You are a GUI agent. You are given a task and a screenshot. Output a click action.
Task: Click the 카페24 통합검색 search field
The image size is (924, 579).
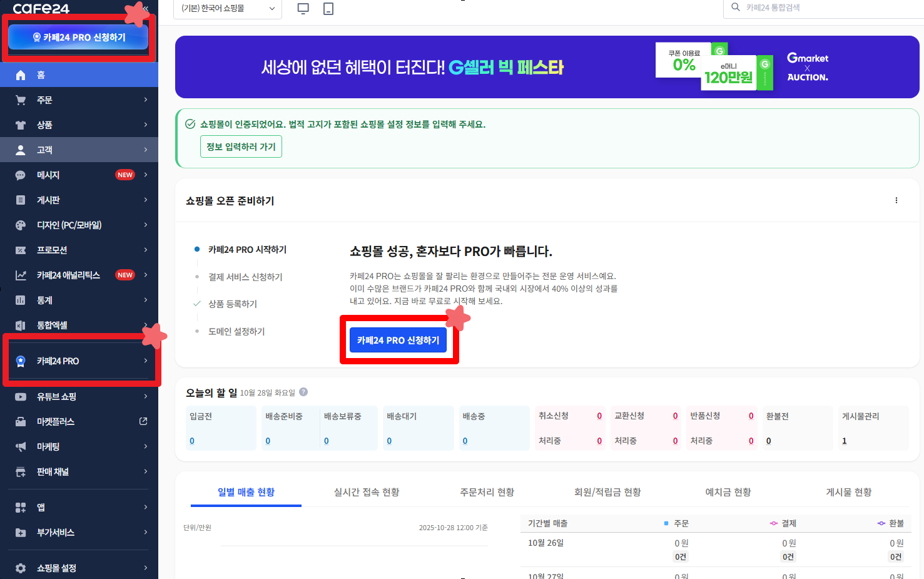[823, 8]
